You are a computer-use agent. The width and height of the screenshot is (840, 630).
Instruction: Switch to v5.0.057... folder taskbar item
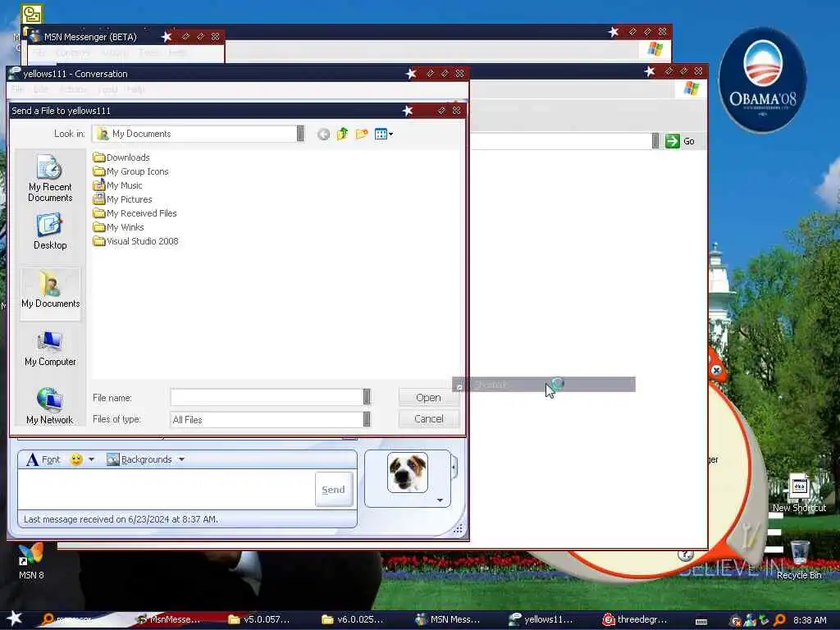point(259,619)
